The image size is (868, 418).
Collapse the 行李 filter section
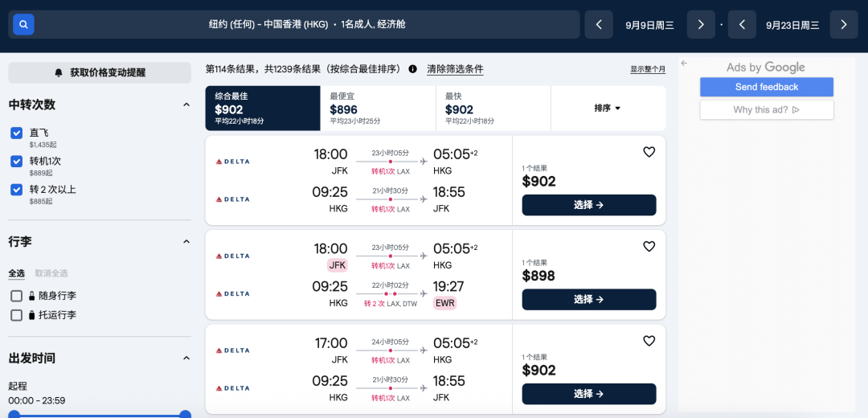coord(186,241)
